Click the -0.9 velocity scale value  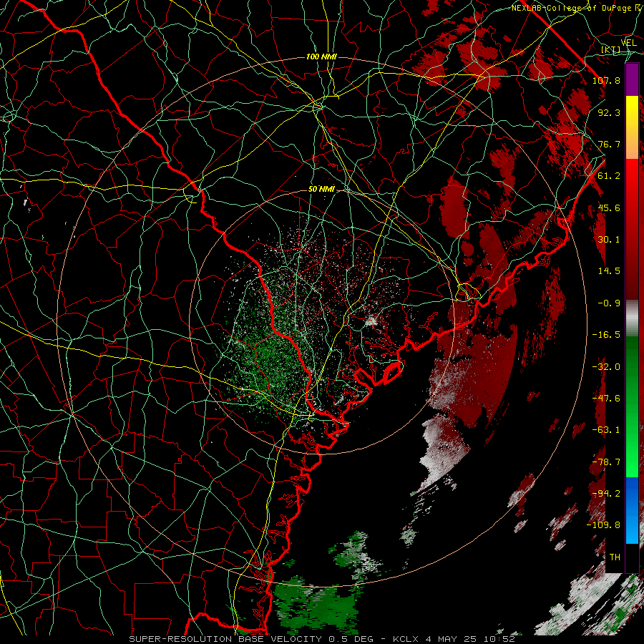coord(609,303)
